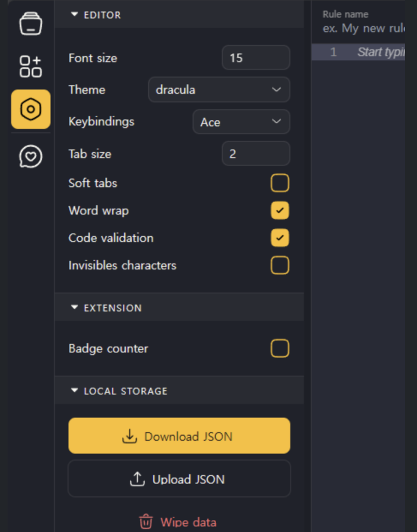Click the Word wrap label
Viewport: 417px width, 532px height.
click(99, 211)
